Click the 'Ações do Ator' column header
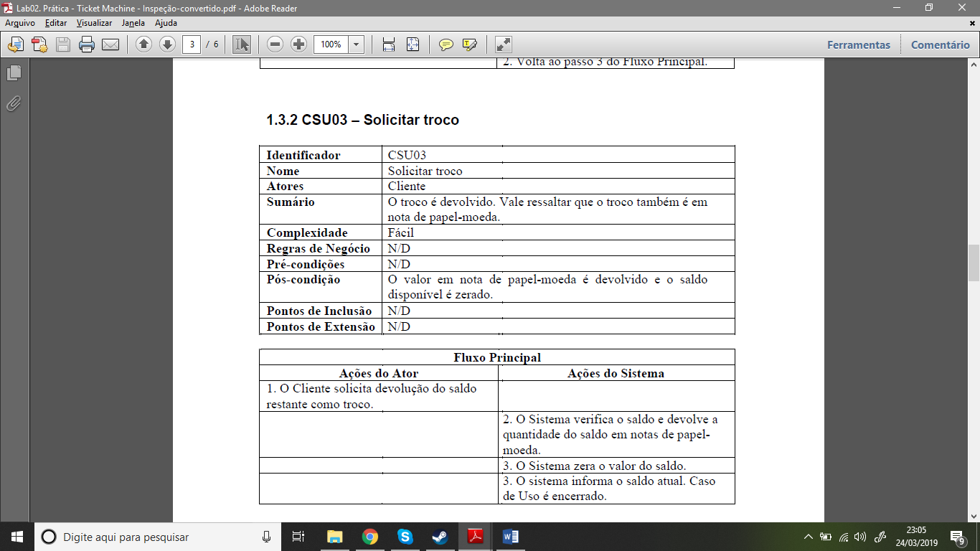 pyautogui.click(x=379, y=373)
